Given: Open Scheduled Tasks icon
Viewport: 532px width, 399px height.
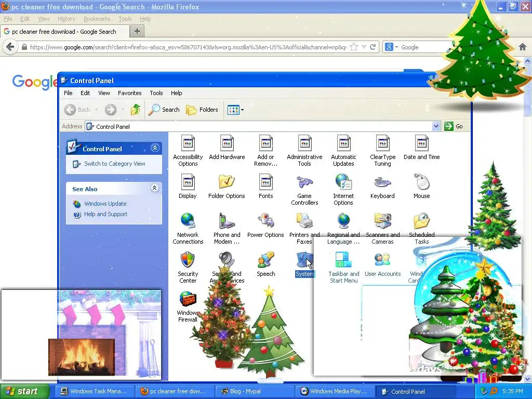Looking at the screenshot, I should [421, 229].
